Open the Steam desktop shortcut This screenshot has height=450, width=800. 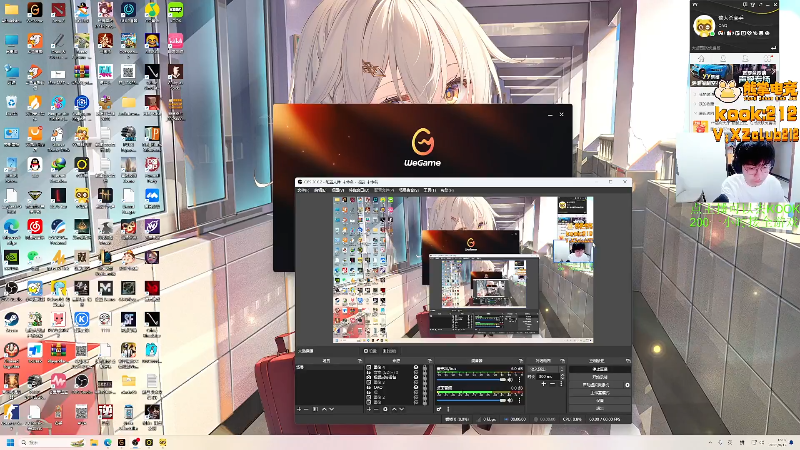click(x=11, y=319)
